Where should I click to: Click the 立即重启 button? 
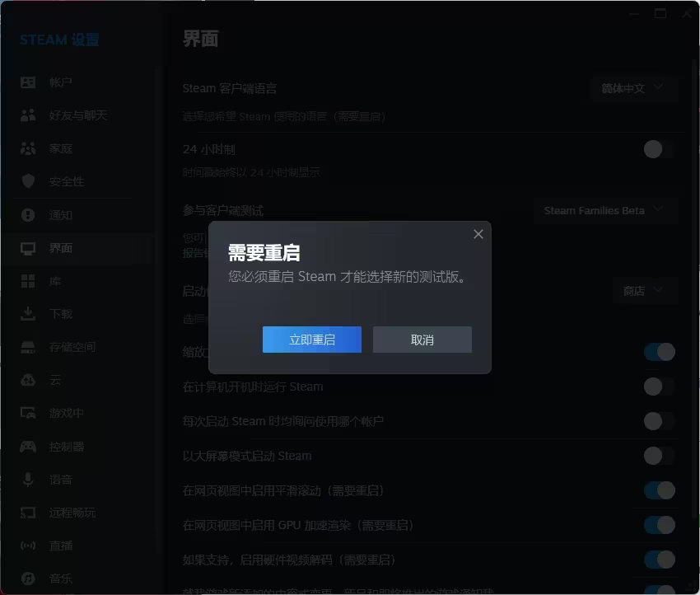[x=311, y=340]
